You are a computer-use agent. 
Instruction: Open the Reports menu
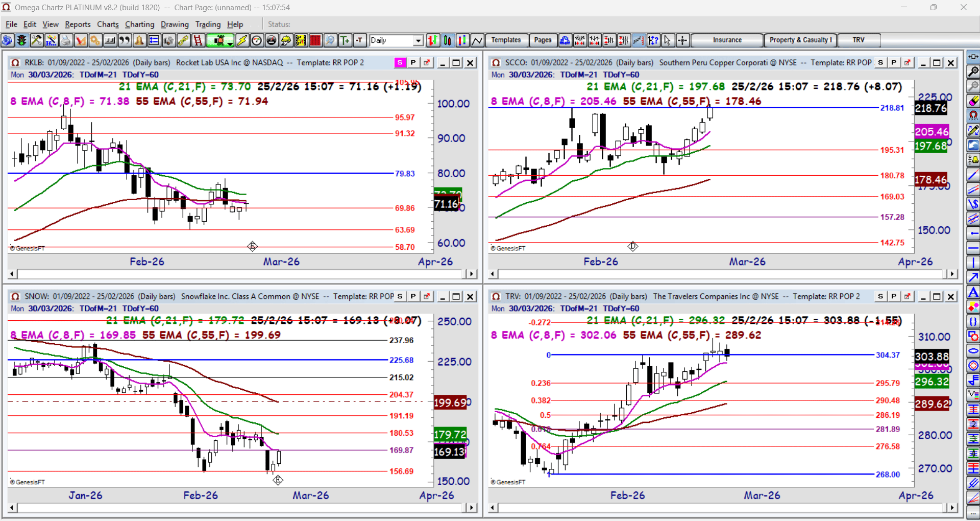pyautogui.click(x=78, y=24)
